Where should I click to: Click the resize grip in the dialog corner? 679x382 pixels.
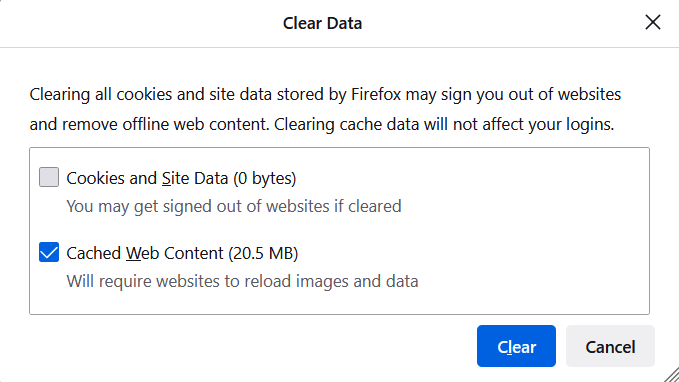coord(672,375)
